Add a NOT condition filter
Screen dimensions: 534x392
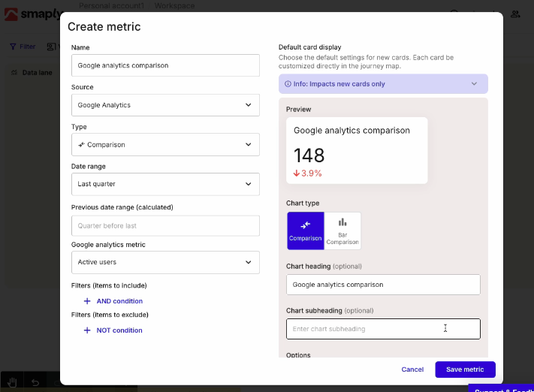[x=113, y=330]
